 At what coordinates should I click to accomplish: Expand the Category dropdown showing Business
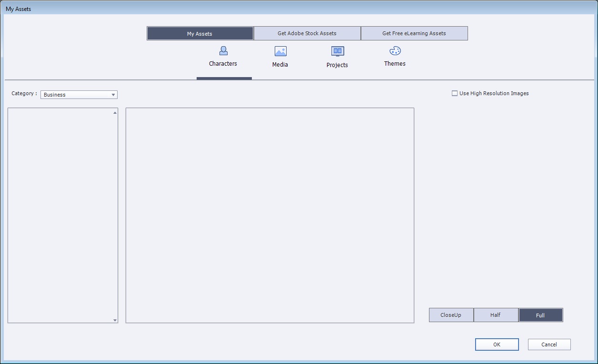[x=79, y=95]
